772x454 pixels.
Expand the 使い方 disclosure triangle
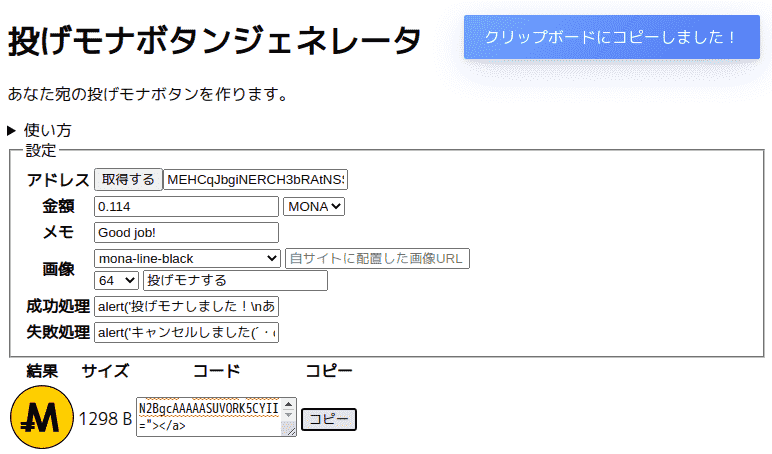[11, 130]
